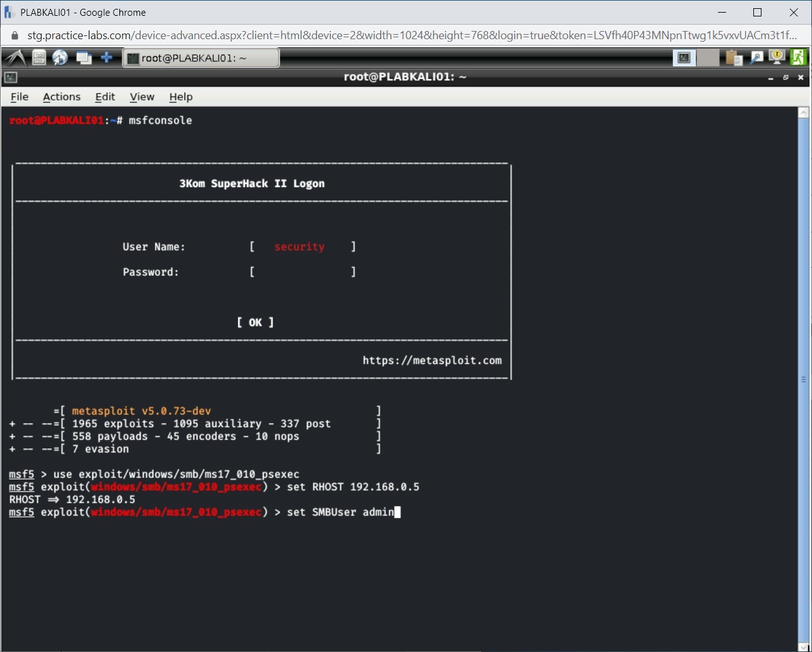Screen dimensions: 812x652
Task: Click the root@PLABKALI01 taskbar button
Action: (x=201, y=57)
